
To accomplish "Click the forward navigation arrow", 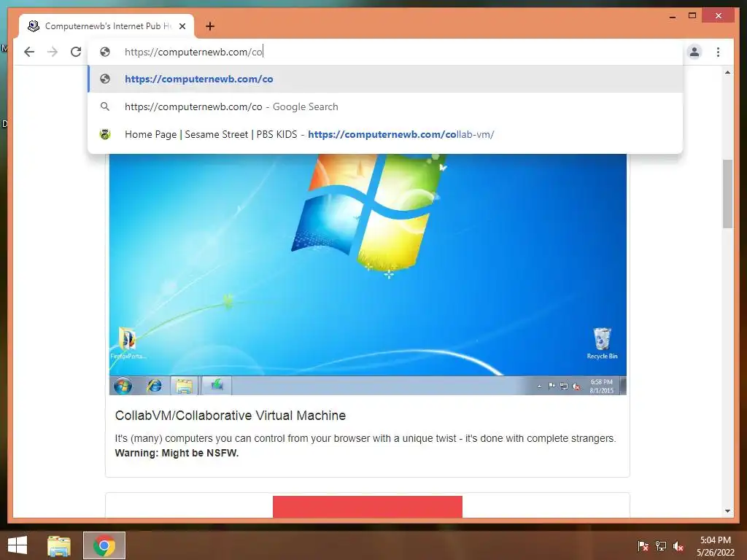I will pyautogui.click(x=53, y=52).
